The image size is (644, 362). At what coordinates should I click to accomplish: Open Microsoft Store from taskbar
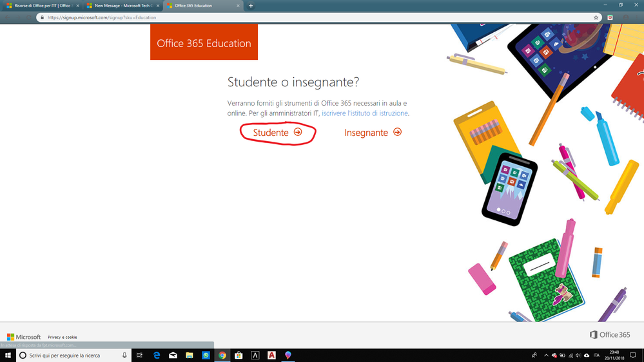pos(239,356)
